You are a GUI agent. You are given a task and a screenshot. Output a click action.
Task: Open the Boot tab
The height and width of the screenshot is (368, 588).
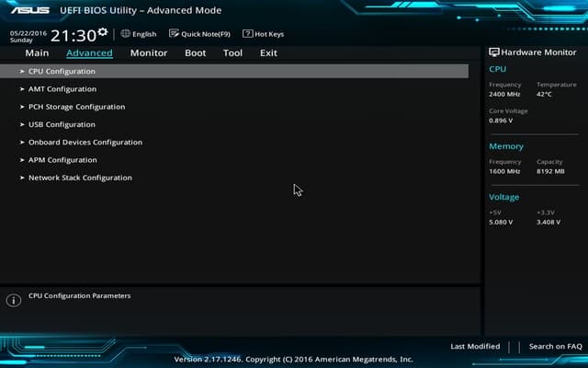click(196, 53)
